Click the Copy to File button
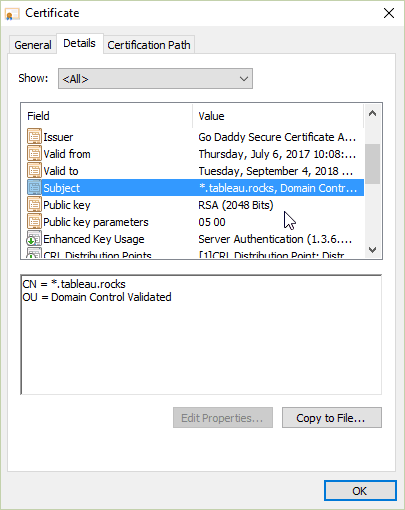The image size is (405, 510). [x=332, y=418]
